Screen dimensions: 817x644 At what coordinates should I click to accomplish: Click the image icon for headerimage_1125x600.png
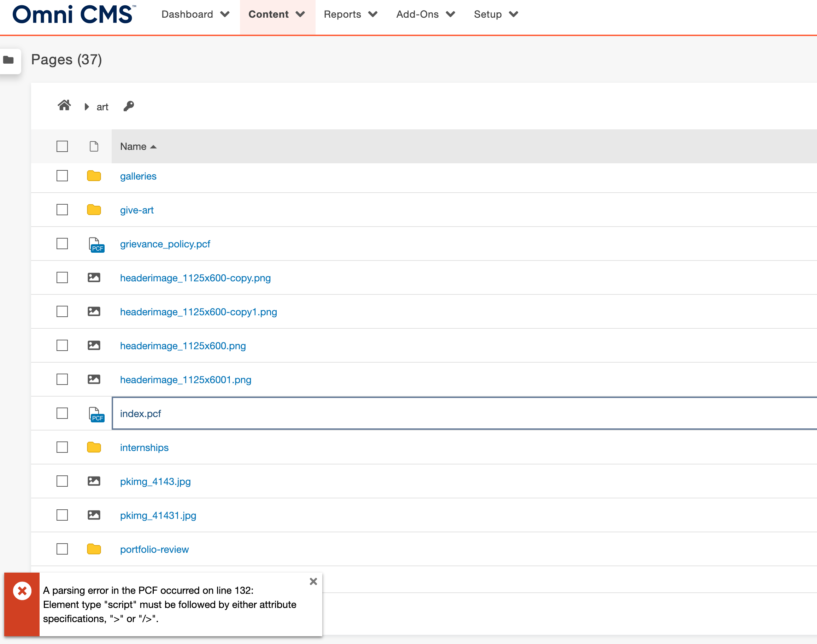point(95,346)
